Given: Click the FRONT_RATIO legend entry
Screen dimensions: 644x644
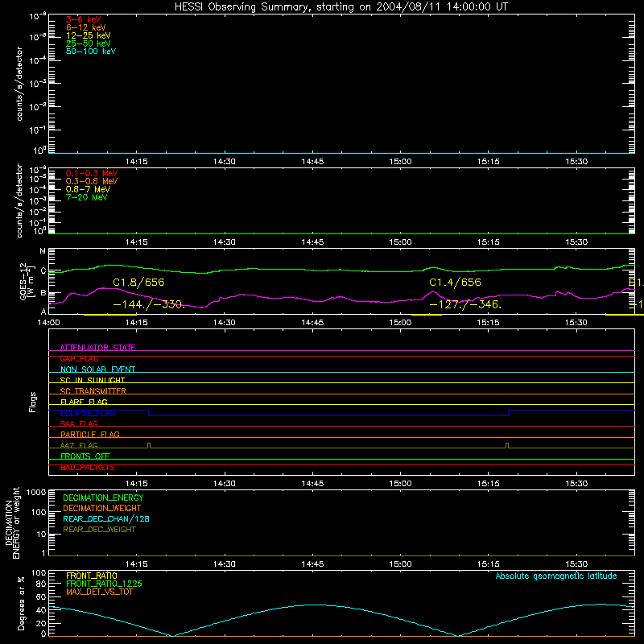Looking at the screenshot, I should (92, 576).
